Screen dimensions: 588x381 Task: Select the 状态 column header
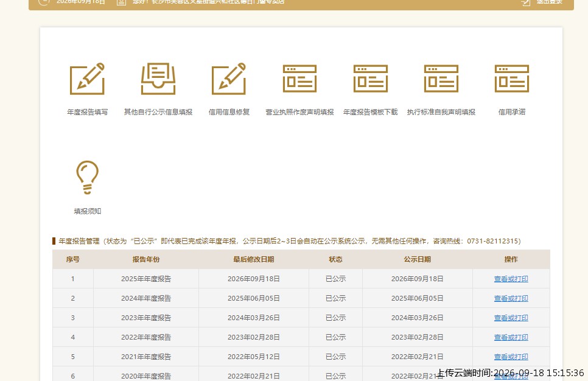pos(335,259)
